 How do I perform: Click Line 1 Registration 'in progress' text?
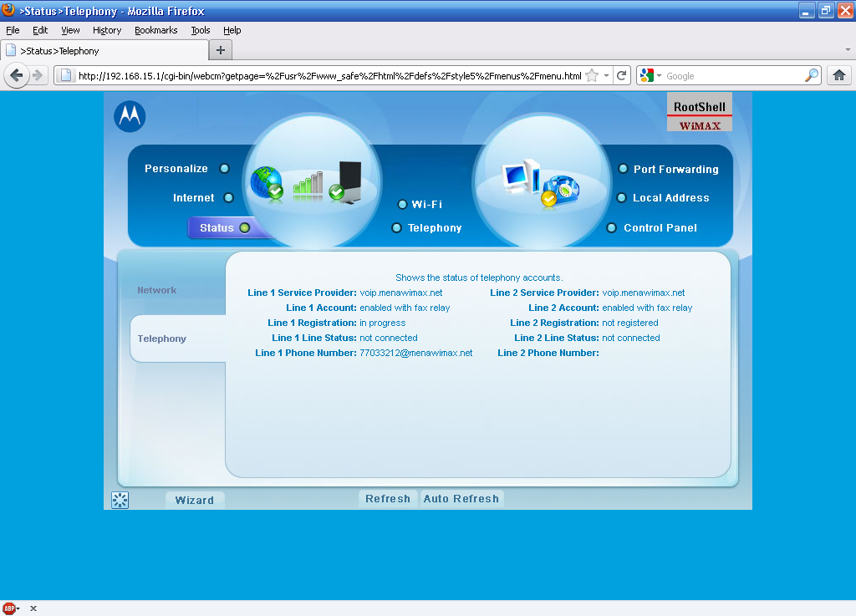point(383,323)
